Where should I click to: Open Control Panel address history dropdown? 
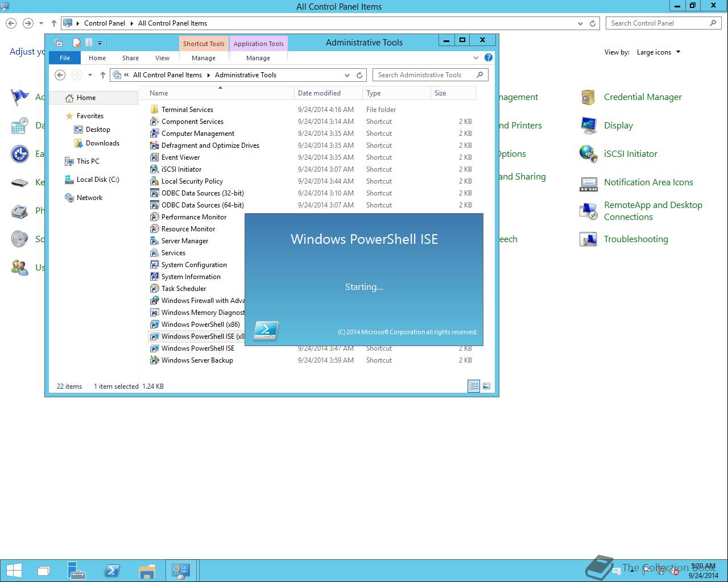[x=580, y=23]
